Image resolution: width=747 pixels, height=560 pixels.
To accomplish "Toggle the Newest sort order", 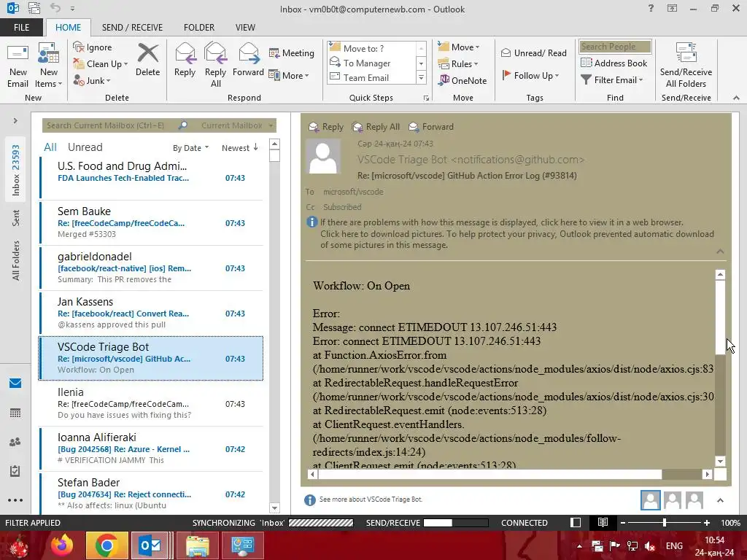I will click(239, 147).
